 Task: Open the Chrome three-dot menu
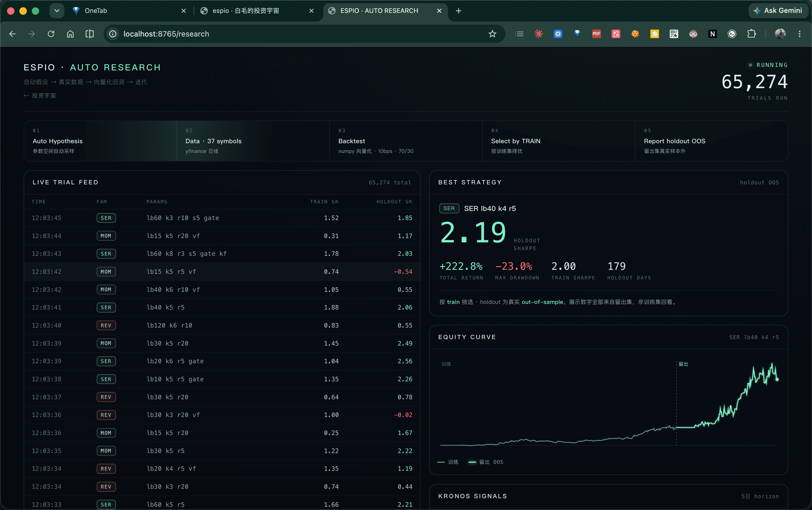pos(800,34)
